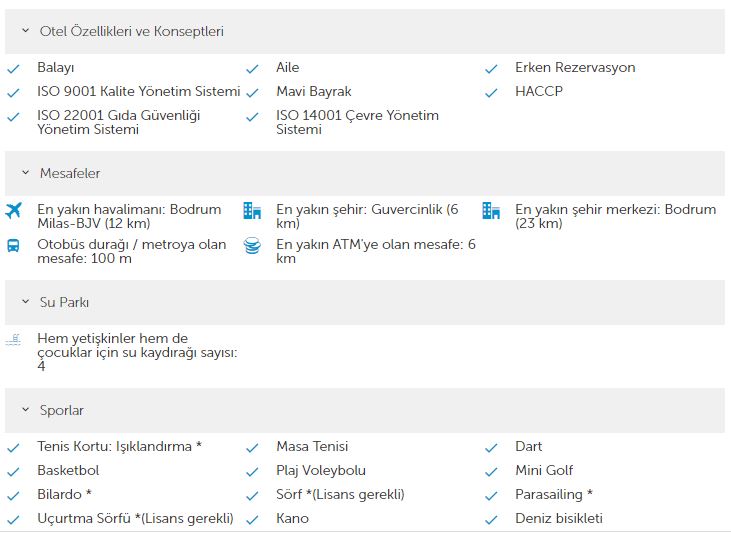The width and height of the screenshot is (731, 533).
Task: Click the coins icon for ATM distance
Action: (252, 246)
